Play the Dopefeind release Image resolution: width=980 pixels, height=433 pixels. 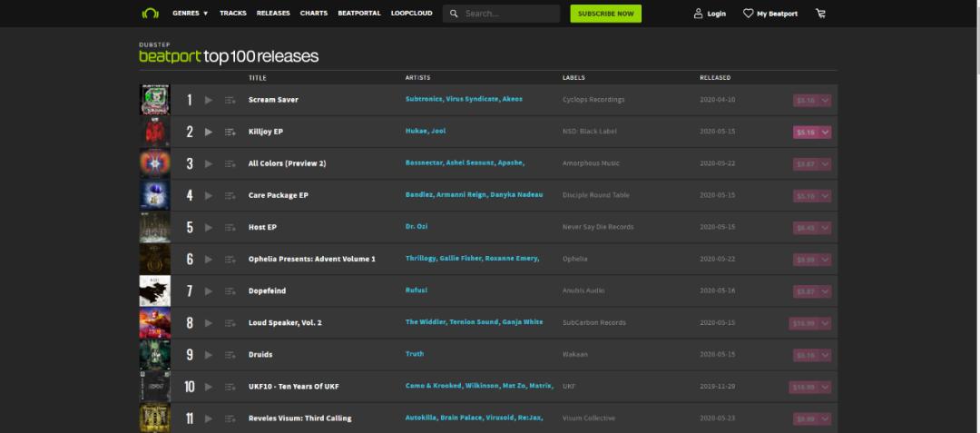209,291
